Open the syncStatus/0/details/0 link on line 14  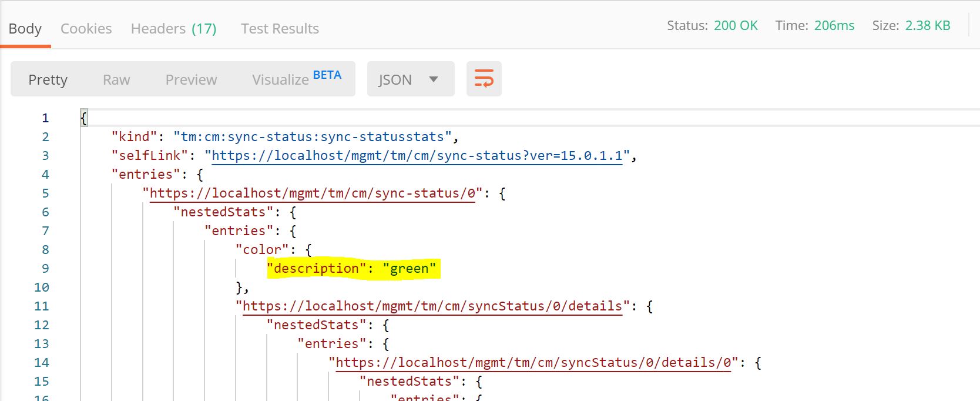[533, 362]
